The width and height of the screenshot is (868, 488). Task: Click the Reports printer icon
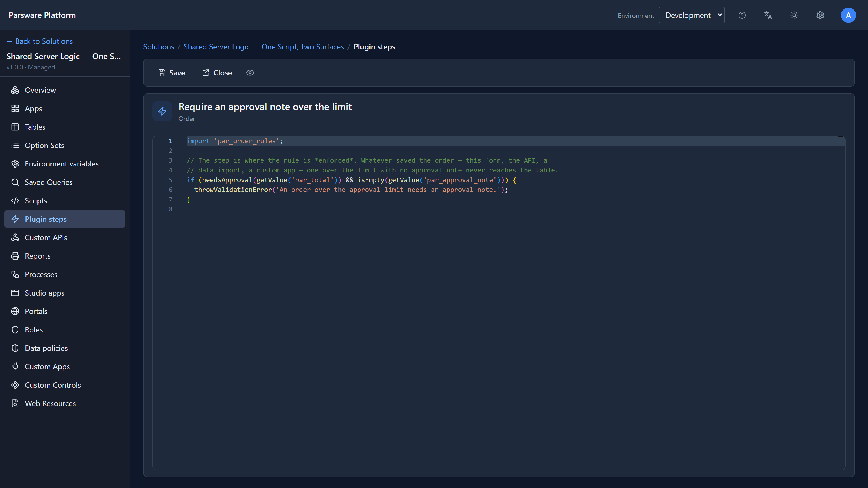[x=15, y=256]
